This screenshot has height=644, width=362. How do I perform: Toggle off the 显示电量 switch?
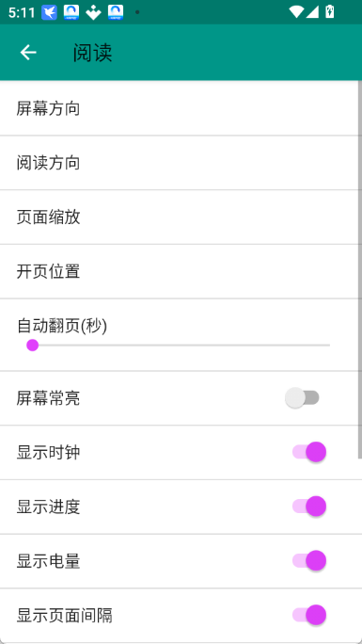tap(309, 561)
